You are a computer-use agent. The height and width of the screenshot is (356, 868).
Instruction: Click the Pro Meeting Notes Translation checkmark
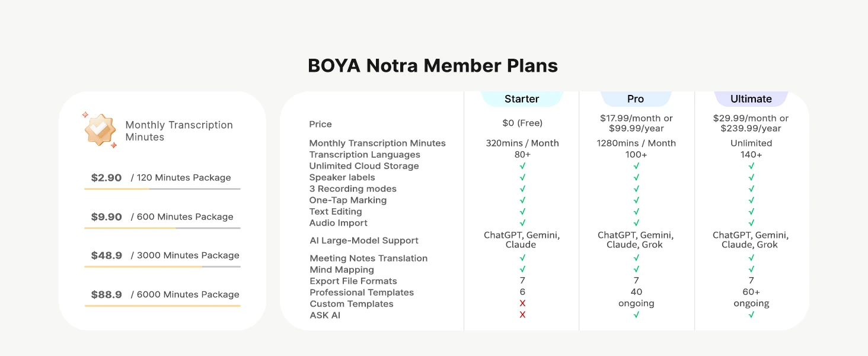pos(636,258)
